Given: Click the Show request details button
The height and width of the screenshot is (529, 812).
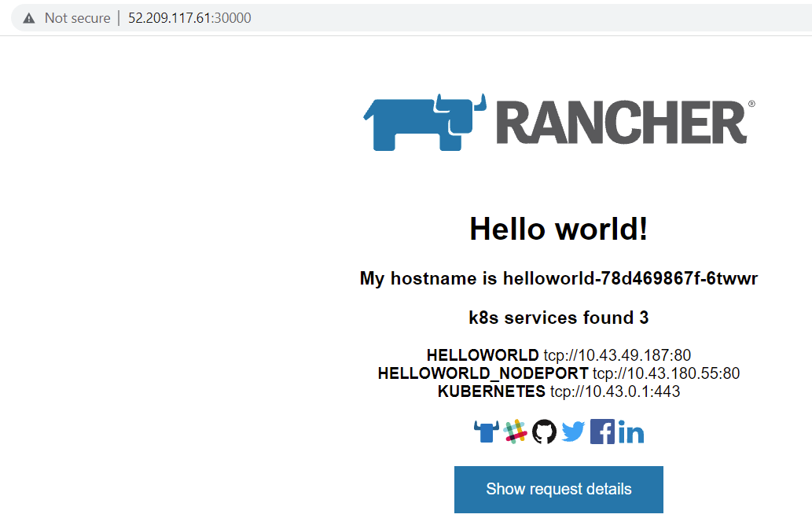Looking at the screenshot, I should 559,490.
